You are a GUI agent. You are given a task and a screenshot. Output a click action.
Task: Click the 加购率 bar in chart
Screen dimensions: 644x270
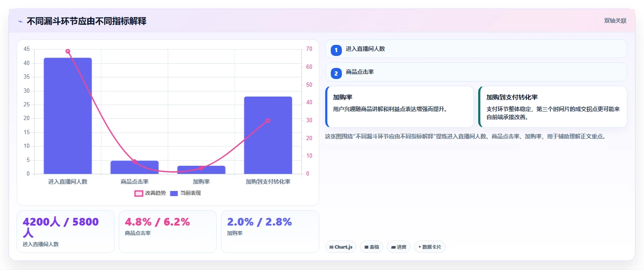pos(201,170)
